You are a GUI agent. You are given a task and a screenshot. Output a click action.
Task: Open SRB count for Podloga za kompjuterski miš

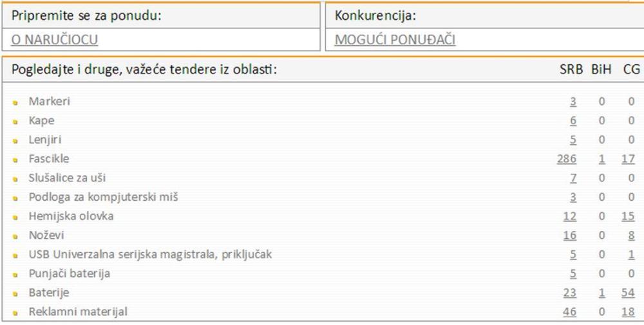[573, 197]
